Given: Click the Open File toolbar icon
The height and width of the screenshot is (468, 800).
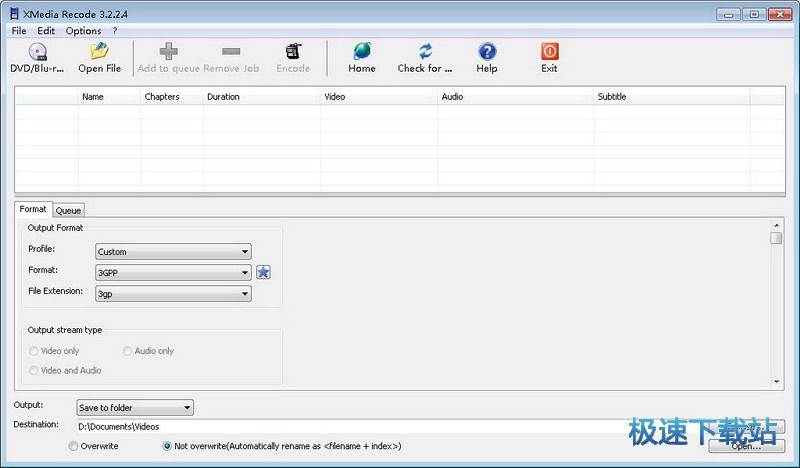Looking at the screenshot, I should pos(99,51).
